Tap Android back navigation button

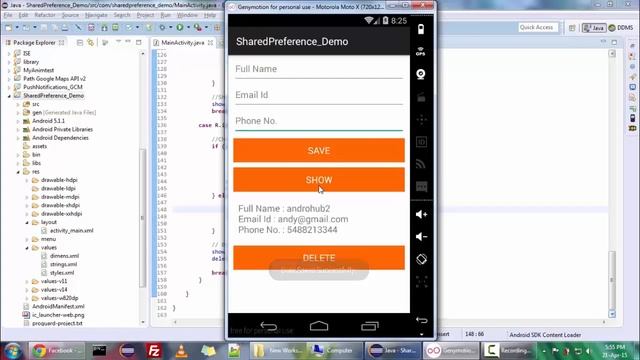[x=269, y=326]
